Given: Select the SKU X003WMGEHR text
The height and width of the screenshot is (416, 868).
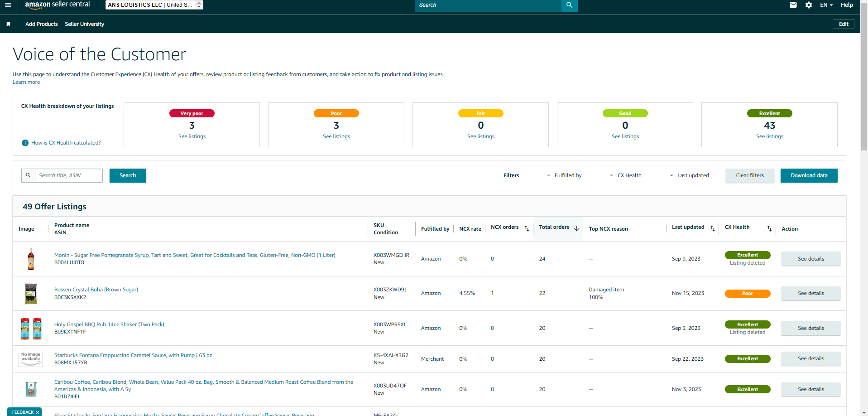Looking at the screenshot, I should (x=391, y=255).
